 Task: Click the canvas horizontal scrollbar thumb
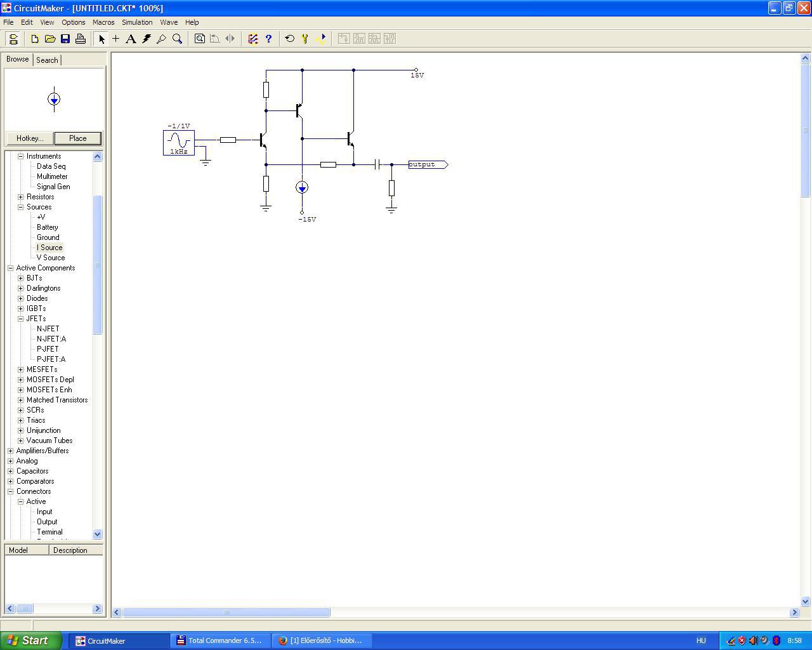tap(226, 612)
